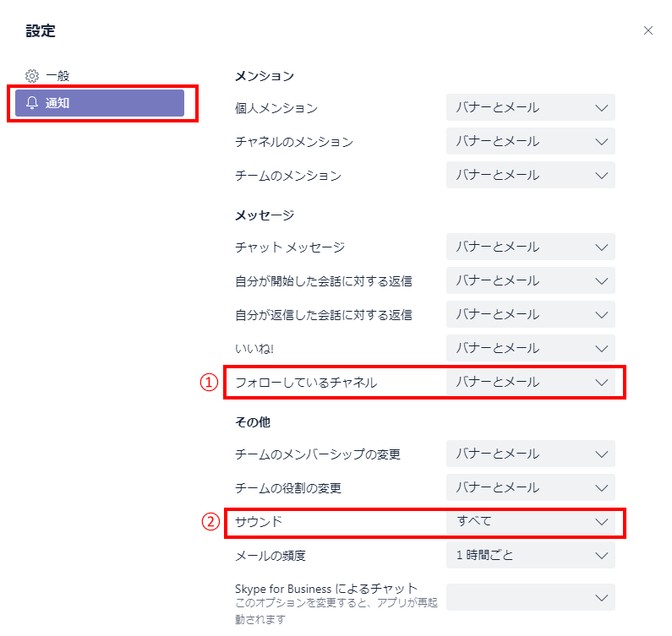Click the 設定 dialog title
672x636 pixels.
[41, 31]
